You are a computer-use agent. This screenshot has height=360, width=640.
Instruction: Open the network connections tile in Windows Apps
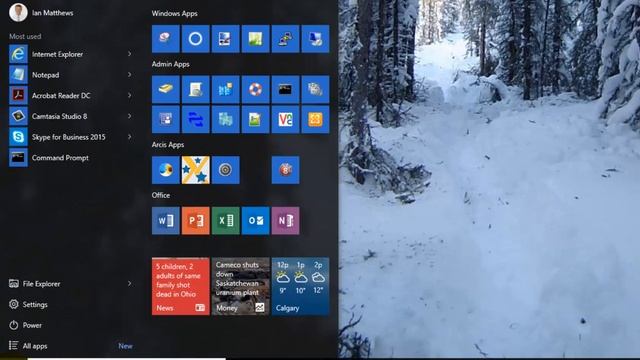[285, 39]
